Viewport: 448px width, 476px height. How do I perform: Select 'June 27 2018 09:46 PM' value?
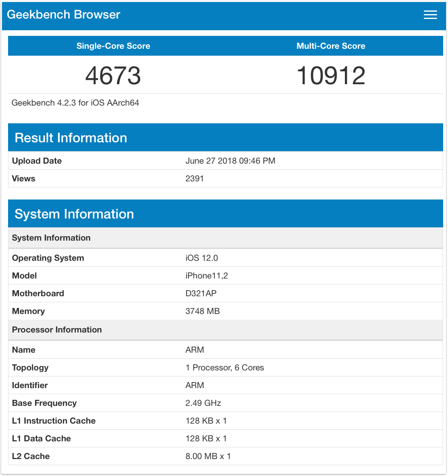pos(230,161)
